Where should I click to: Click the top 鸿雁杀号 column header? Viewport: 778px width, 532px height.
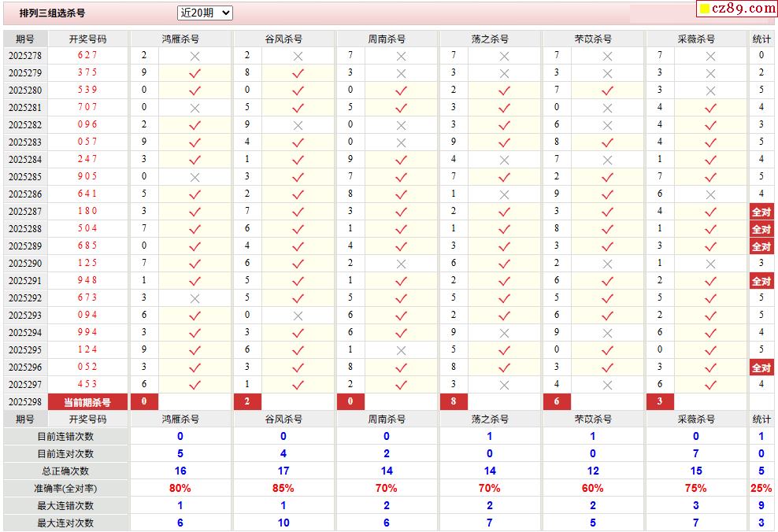(180, 39)
